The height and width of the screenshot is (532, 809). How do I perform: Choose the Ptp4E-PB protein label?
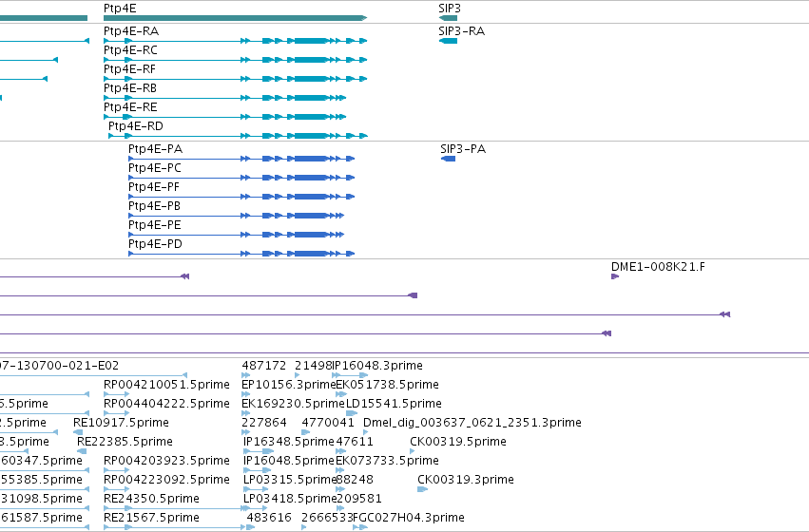(x=154, y=206)
